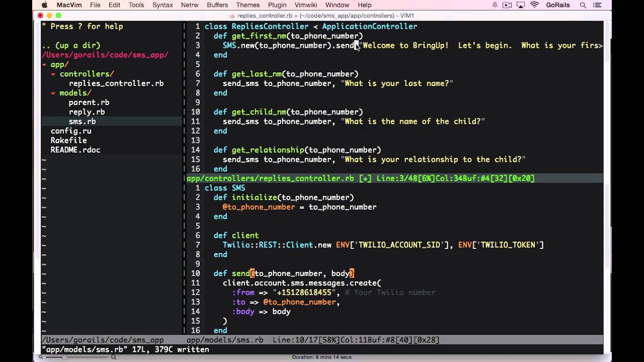Click 'class RepliesController' in the top pane
This screenshot has width=644, height=362.
(x=257, y=26)
